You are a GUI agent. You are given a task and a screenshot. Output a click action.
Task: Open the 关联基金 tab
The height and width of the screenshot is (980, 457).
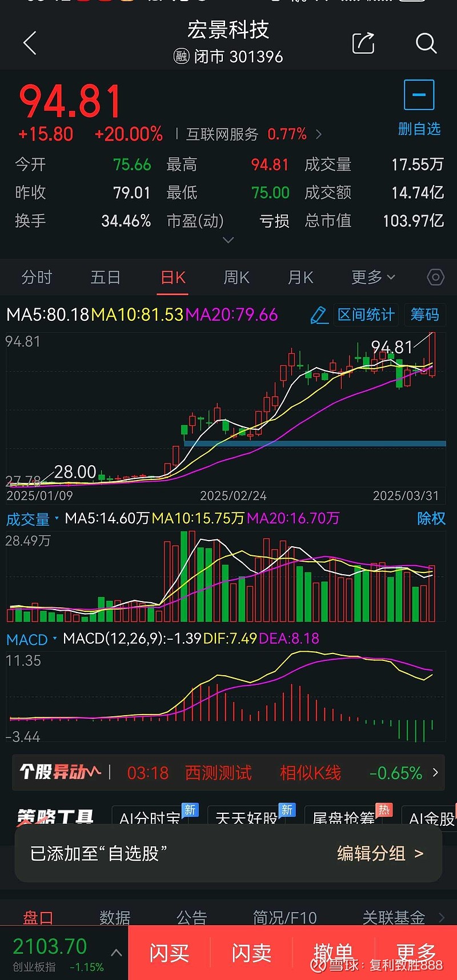coord(394,918)
